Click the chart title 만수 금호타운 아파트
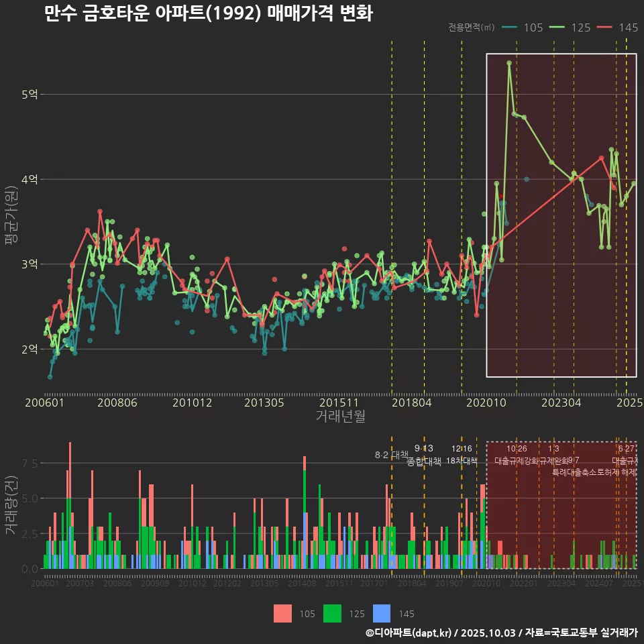This screenshot has height=644, width=644. coord(208,13)
